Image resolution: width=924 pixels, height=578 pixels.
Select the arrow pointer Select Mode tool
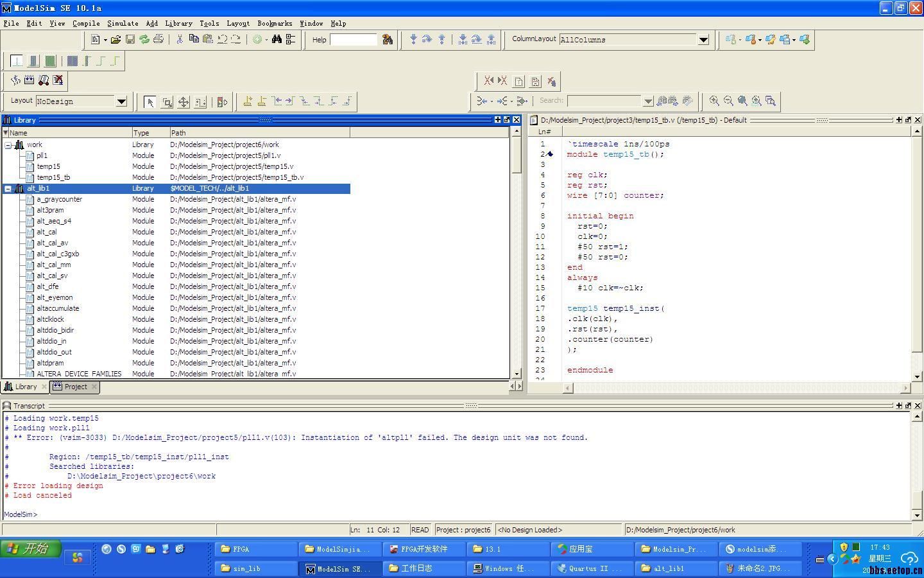[150, 102]
